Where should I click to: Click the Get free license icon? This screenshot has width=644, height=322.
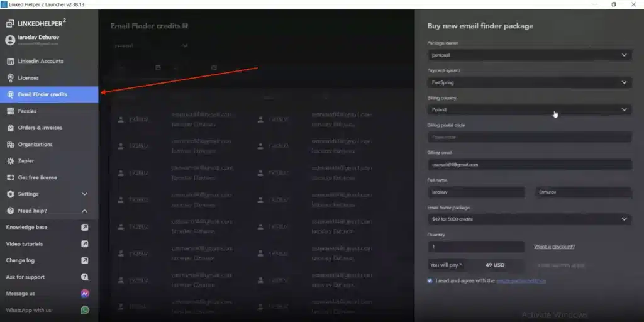10,177
